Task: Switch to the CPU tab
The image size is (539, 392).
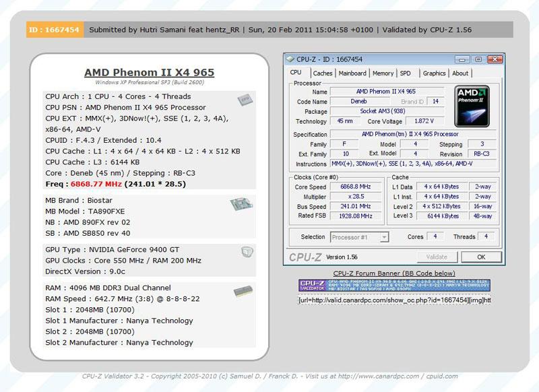Action: coord(296,73)
